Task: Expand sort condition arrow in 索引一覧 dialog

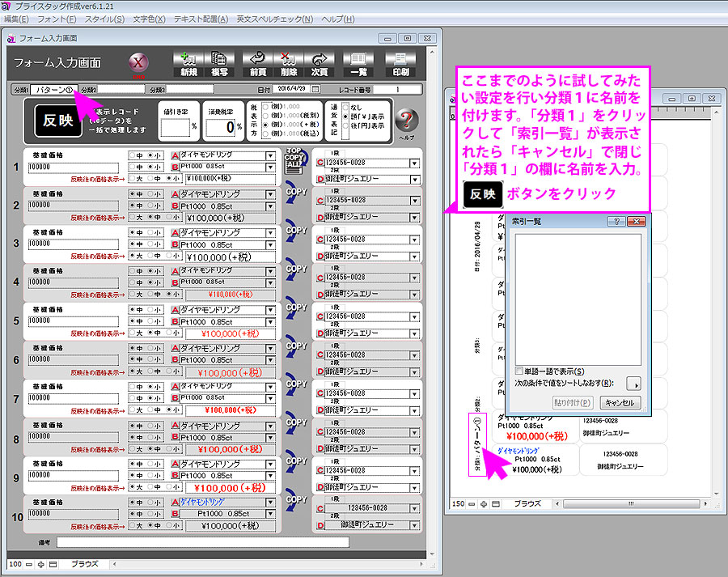Action: click(x=637, y=384)
